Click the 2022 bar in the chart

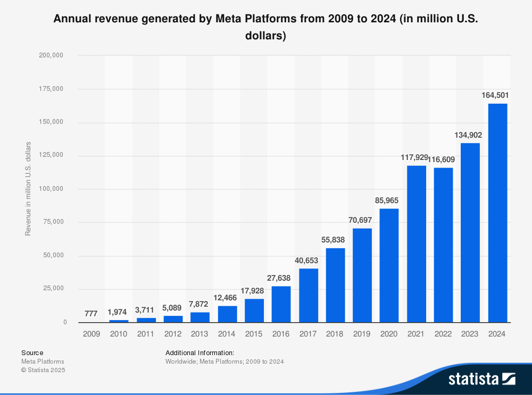443,245
